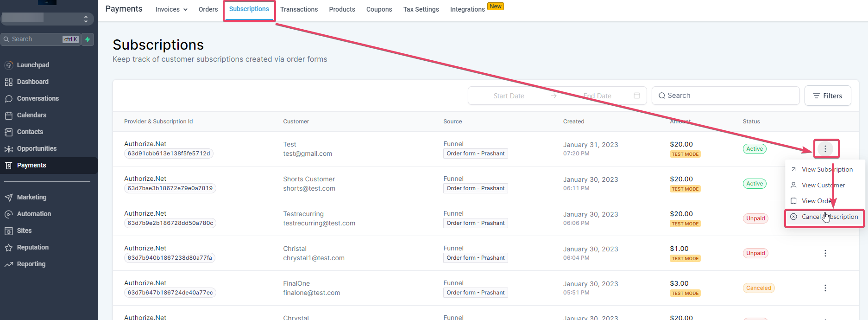
Task: Click the calendar icon in date range field
Action: [x=637, y=96]
